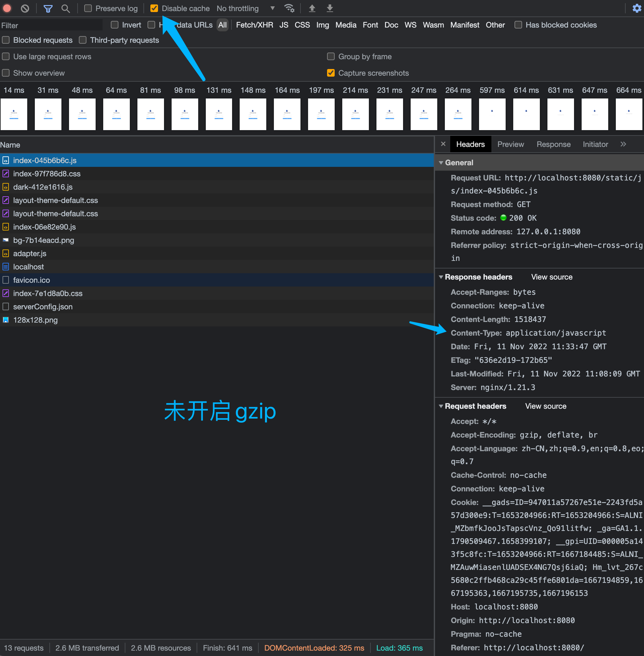The height and width of the screenshot is (656, 644).
Task: Toggle the Invert filter checkbox
Action: pyautogui.click(x=114, y=25)
